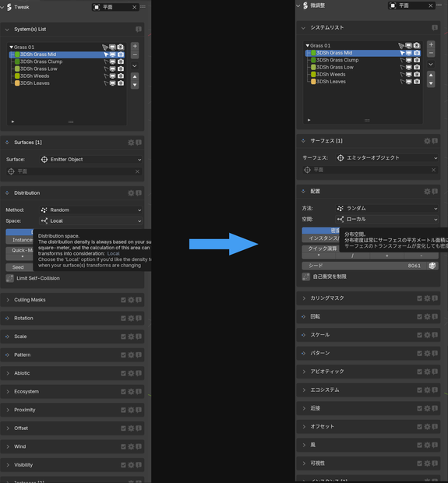The width and height of the screenshot is (448, 483).
Task: Click the シード value slider showing 8061
Action: (x=365, y=266)
